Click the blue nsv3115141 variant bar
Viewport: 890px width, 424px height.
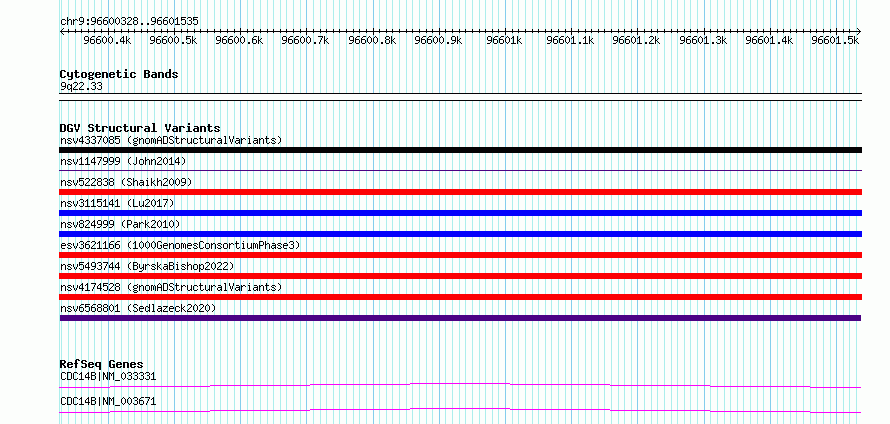point(460,213)
